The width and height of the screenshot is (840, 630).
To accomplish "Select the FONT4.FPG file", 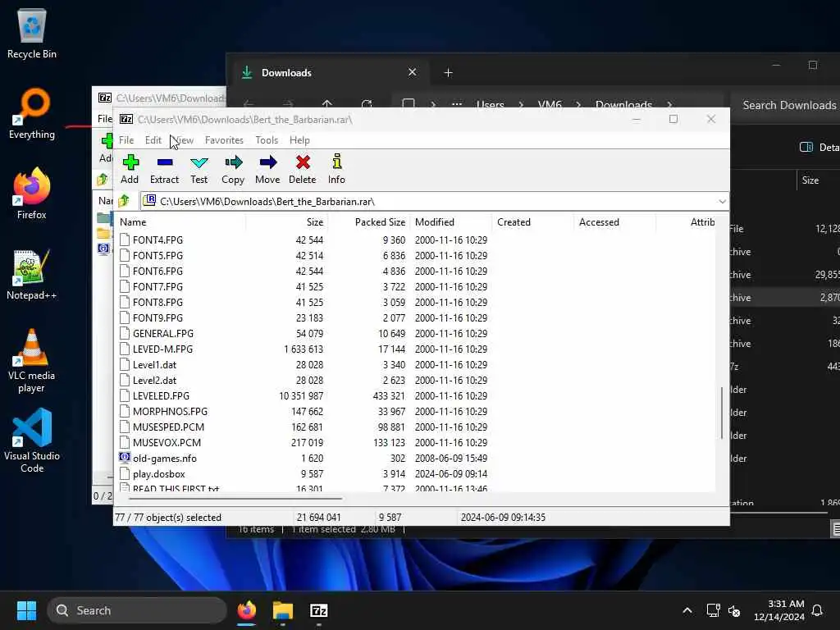I will [x=157, y=240].
